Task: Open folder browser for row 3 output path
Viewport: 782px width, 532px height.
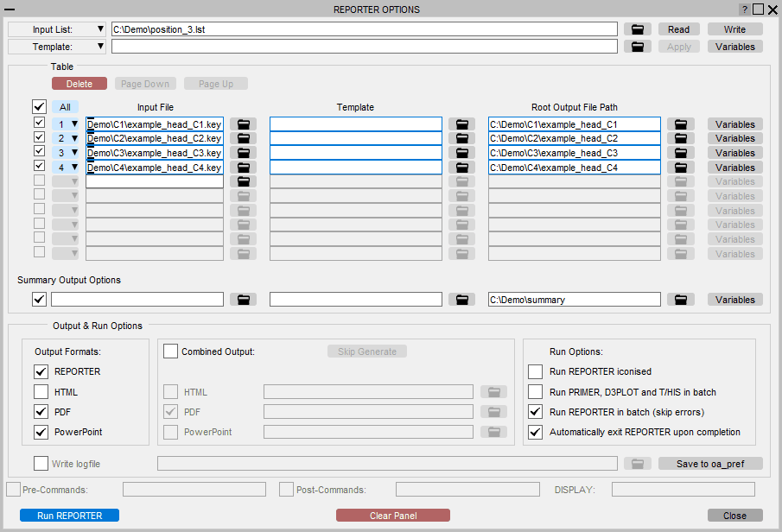Action: pos(680,153)
